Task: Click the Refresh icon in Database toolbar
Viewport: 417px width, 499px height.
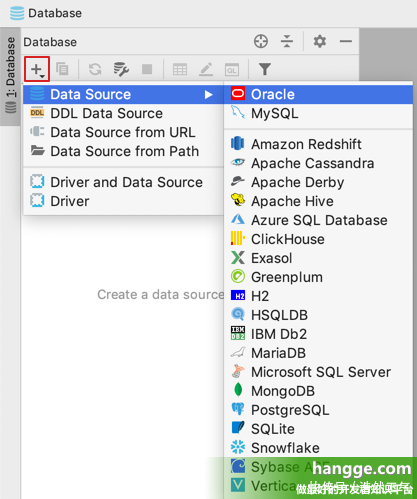Action: [95, 69]
